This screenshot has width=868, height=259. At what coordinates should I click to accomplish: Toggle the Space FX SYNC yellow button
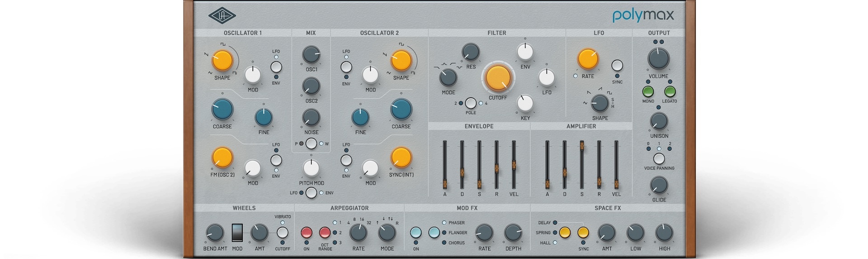tap(583, 233)
